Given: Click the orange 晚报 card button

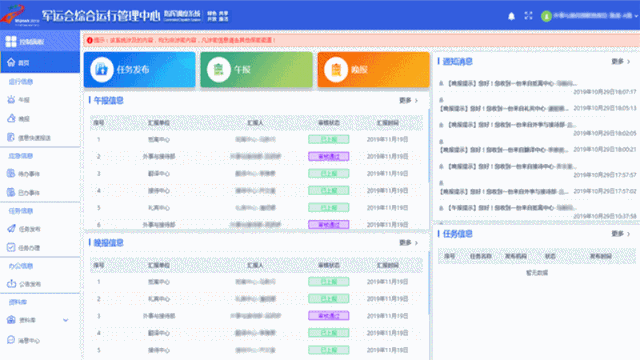Looking at the screenshot, I should (373, 69).
